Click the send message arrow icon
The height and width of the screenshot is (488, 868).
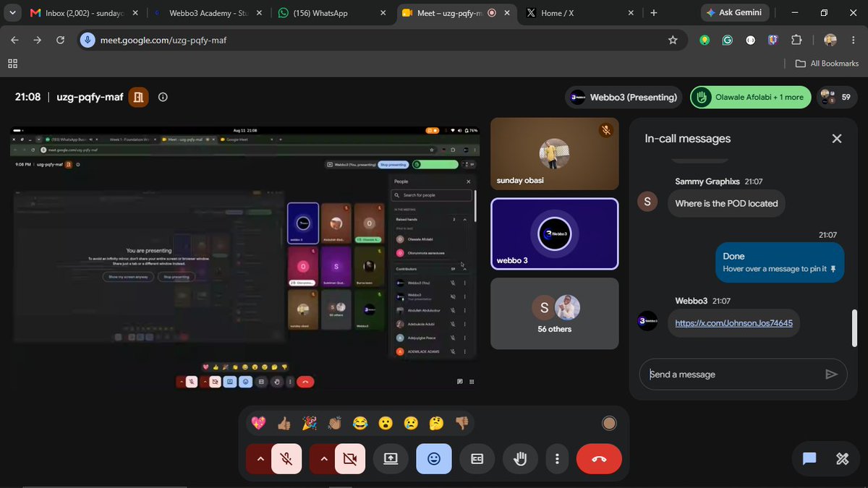coord(831,374)
